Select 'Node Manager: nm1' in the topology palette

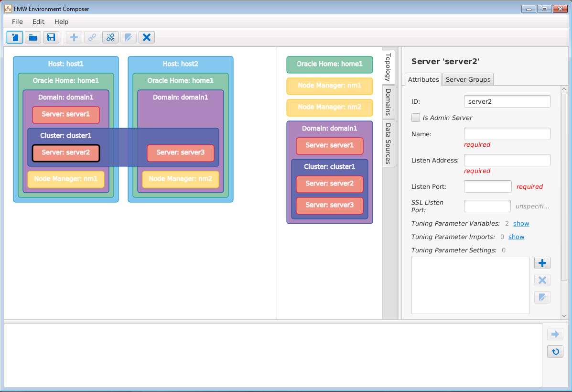pos(329,86)
